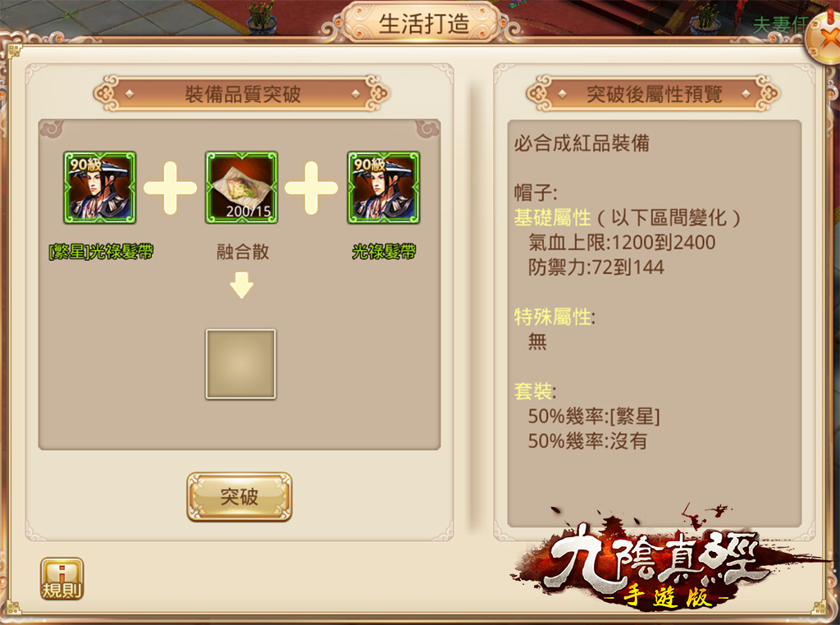Click the 突破 breakthrough button
The width and height of the screenshot is (840, 625).
(x=240, y=496)
